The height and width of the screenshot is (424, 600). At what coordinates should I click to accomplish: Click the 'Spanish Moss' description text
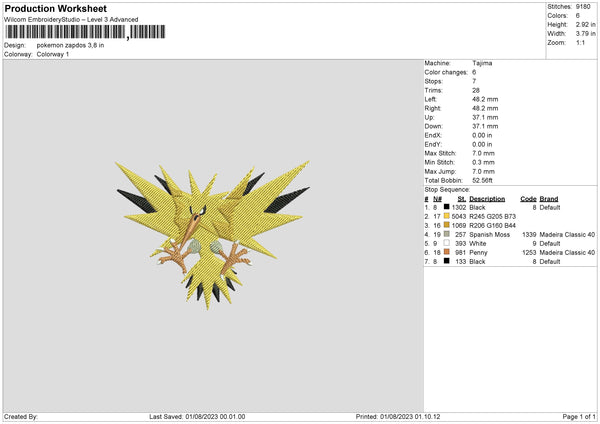pyautogui.click(x=489, y=235)
